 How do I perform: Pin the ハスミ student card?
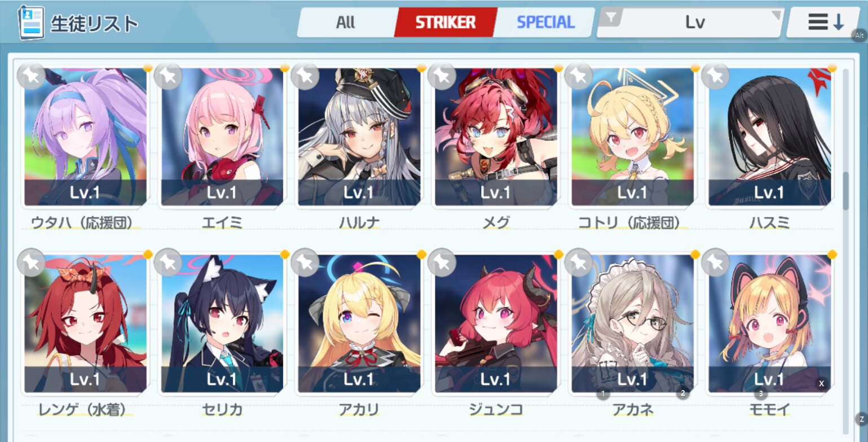click(x=716, y=76)
